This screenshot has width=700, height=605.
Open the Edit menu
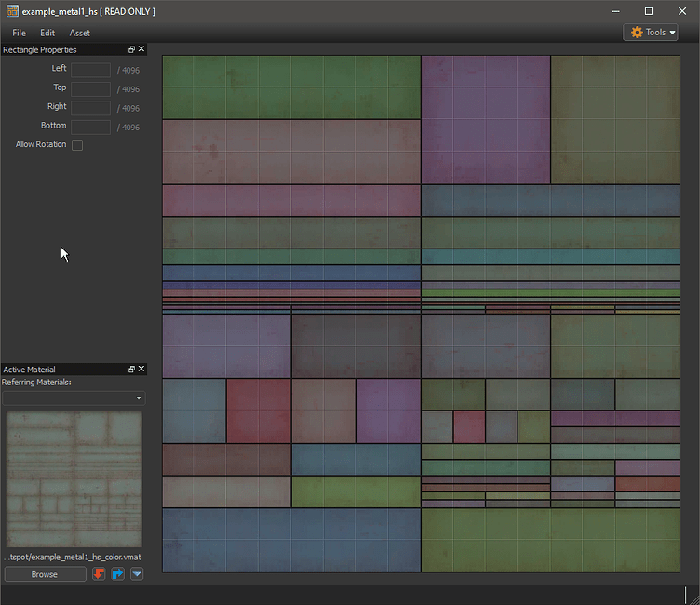pyautogui.click(x=47, y=33)
